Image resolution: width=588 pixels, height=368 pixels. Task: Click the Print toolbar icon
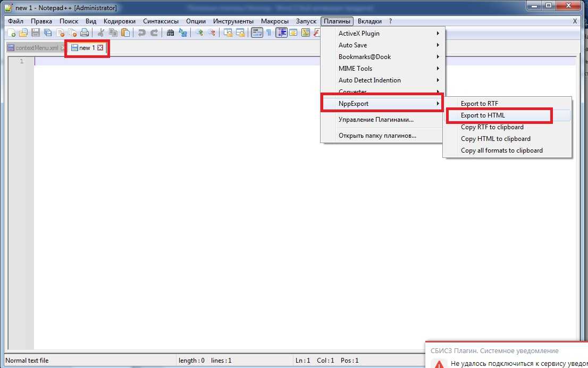click(85, 33)
